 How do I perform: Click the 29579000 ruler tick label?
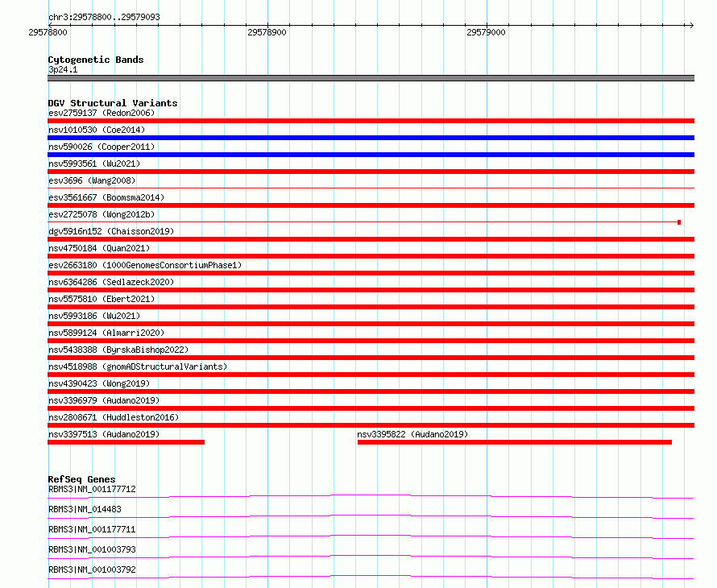tap(486, 32)
